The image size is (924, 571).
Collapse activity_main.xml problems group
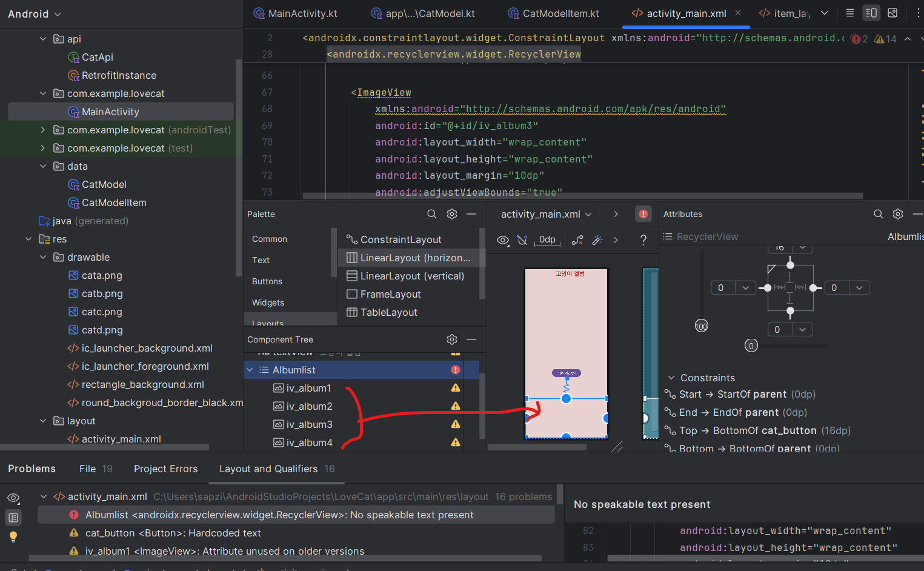[x=44, y=496]
